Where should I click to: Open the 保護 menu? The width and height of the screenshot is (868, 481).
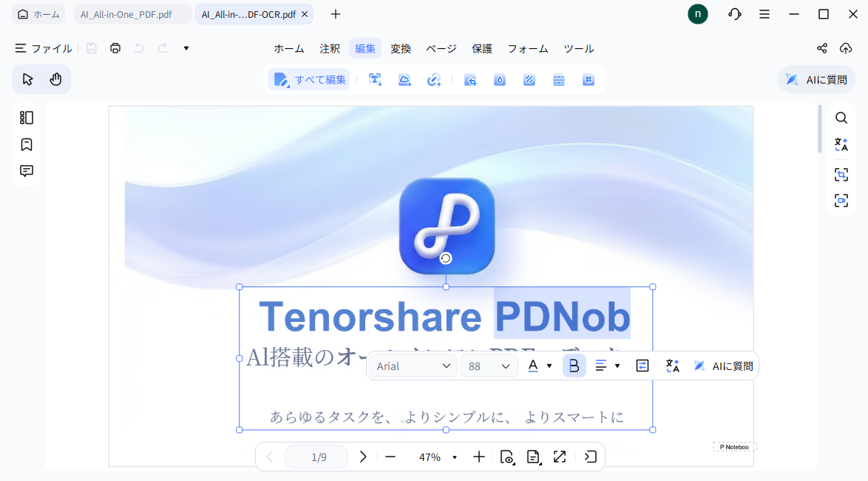(482, 49)
